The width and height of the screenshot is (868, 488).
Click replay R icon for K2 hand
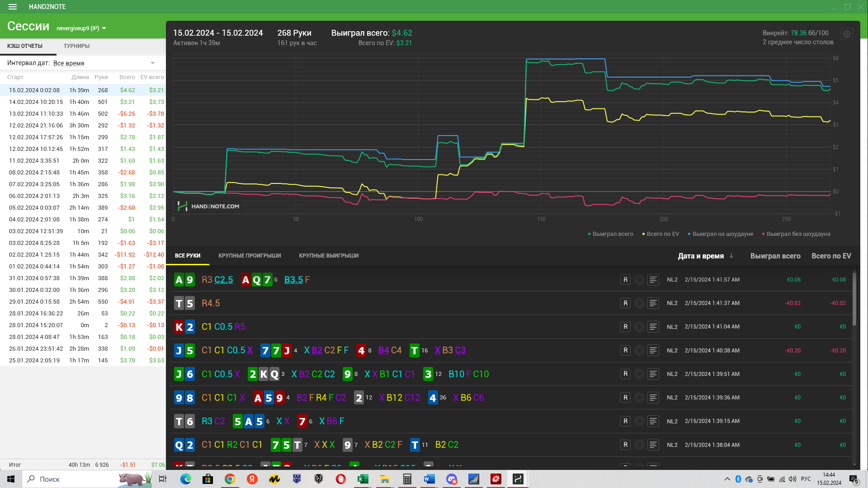pyautogui.click(x=625, y=327)
